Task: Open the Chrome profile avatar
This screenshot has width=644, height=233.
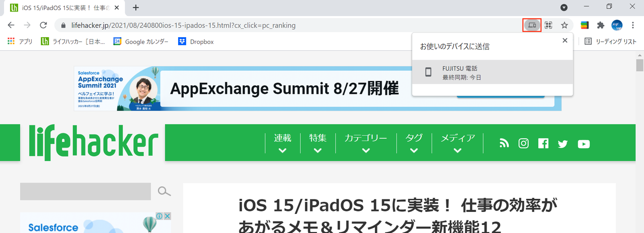Action: pos(617,25)
